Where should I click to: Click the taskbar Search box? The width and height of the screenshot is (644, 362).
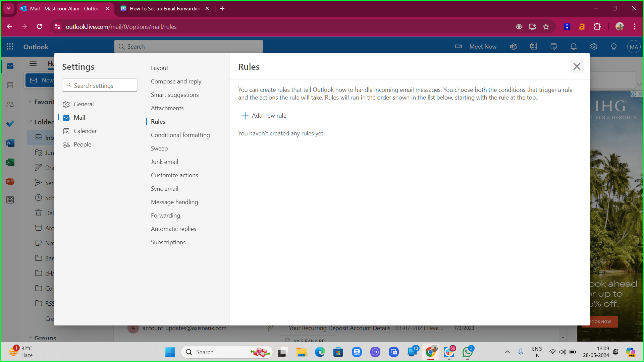click(227, 352)
